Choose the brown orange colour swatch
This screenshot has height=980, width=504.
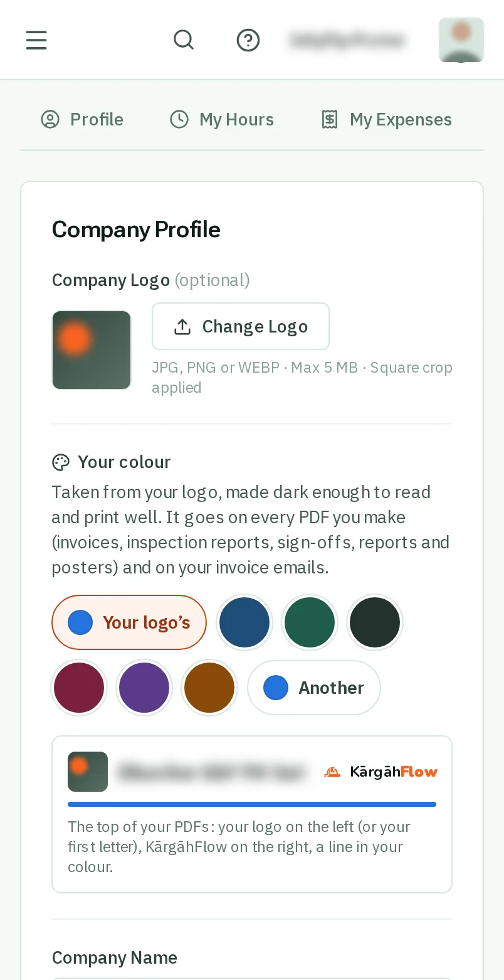click(x=209, y=688)
